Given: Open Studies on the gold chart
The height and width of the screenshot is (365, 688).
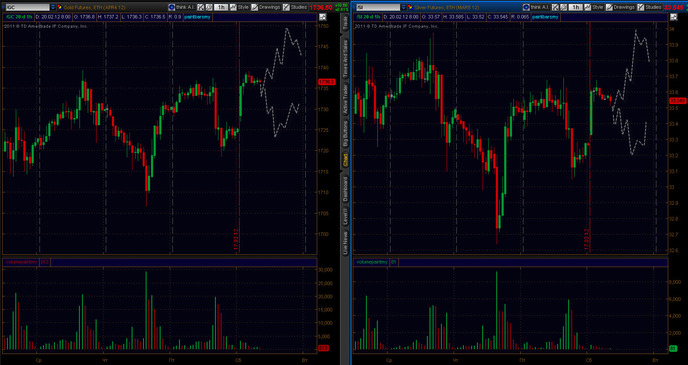Looking at the screenshot, I should [294, 7].
